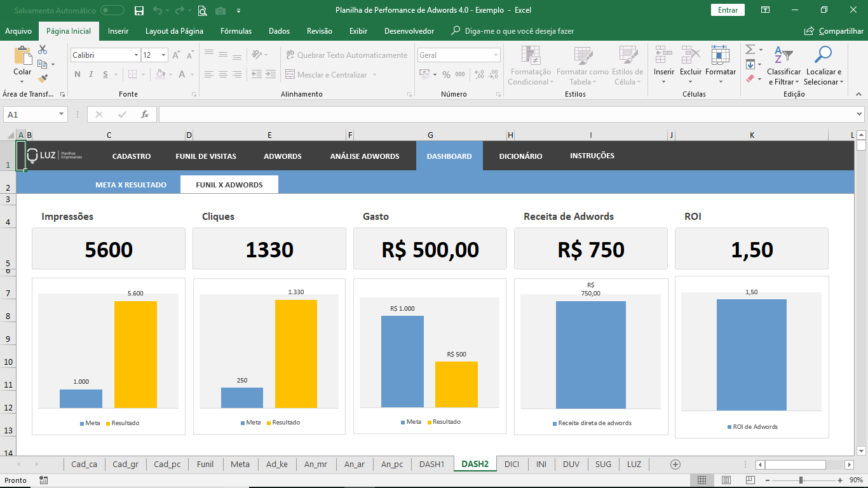The image size is (868, 488).
Task: Open the CADASTRO navigation link
Action: tap(132, 156)
